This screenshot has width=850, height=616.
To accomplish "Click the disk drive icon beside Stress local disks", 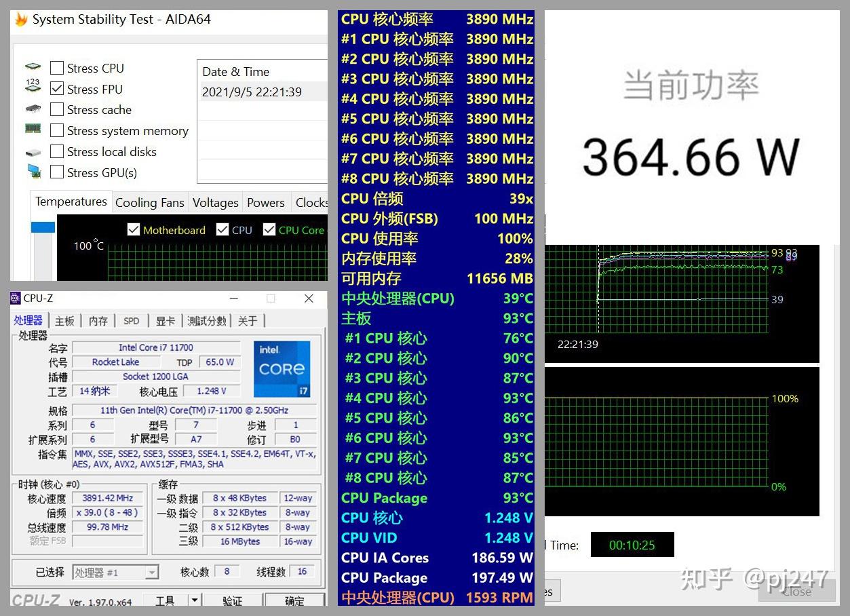I will [x=33, y=152].
